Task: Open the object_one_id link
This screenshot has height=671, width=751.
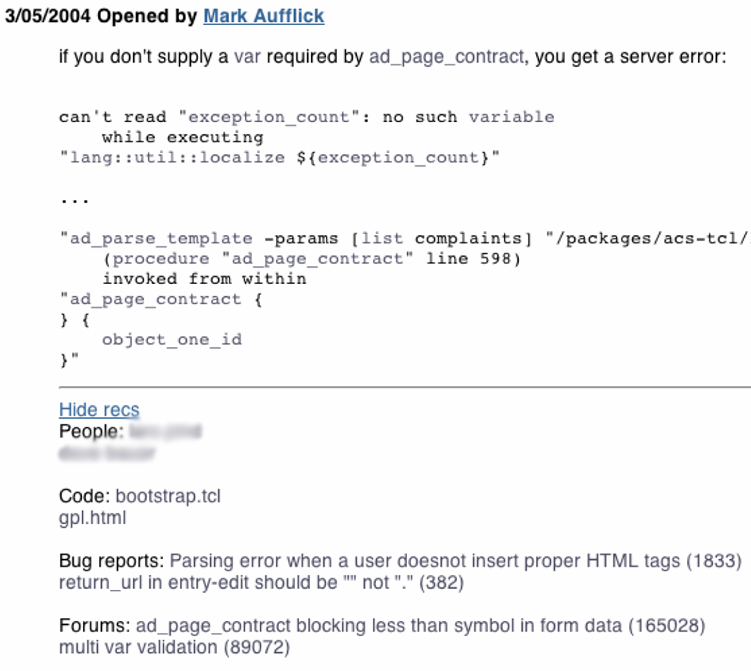Action: [x=172, y=340]
